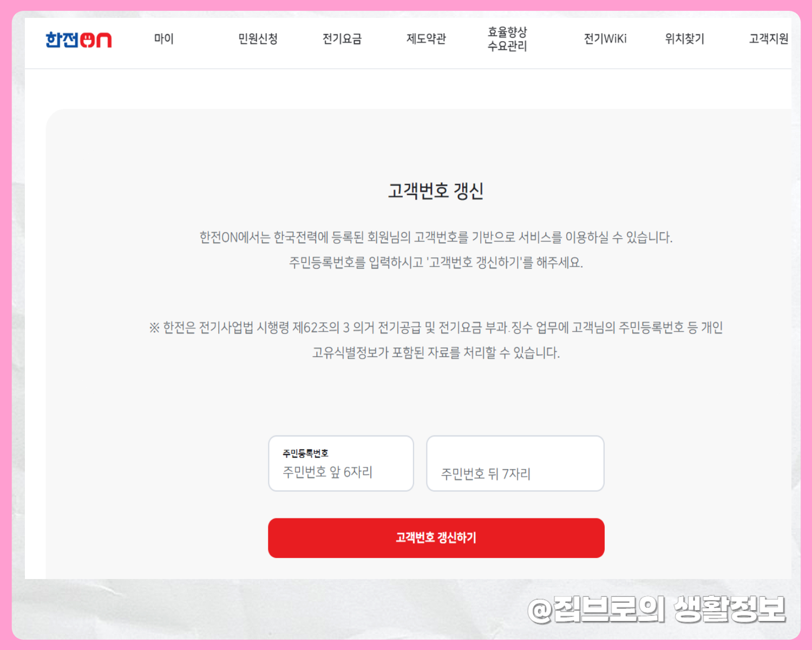Focus the 주민번호 뒤 7자리 input field

tap(515, 464)
